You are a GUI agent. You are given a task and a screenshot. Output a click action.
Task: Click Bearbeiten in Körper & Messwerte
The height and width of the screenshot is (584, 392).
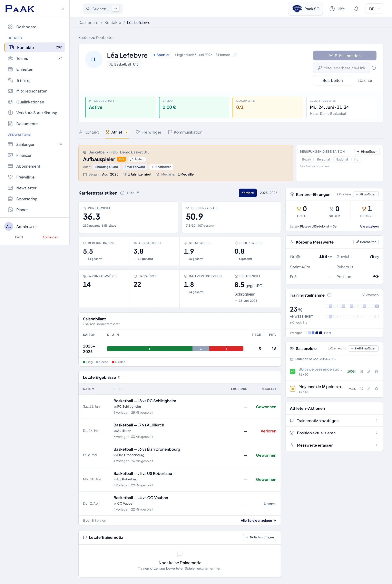point(366,242)
